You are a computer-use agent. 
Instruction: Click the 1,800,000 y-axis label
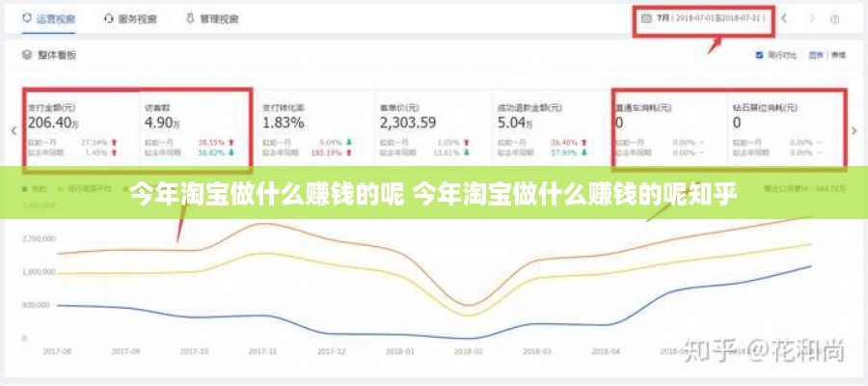(x=39, y=272)
